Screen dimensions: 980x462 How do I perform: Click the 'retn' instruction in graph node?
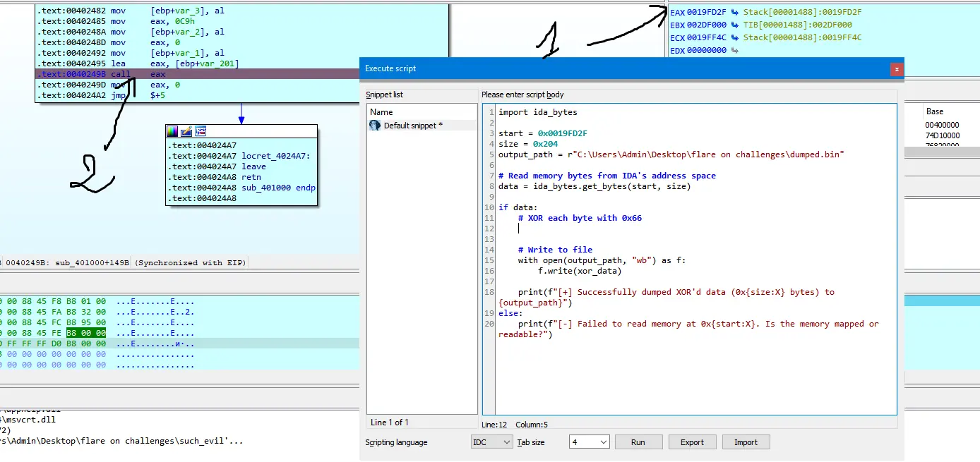[251, 177]
